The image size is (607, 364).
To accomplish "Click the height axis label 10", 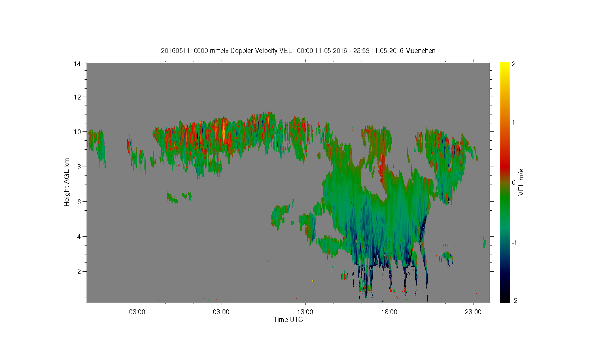I will [x=77, y=131].
